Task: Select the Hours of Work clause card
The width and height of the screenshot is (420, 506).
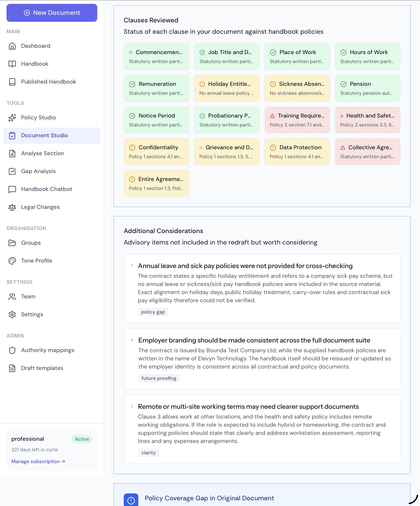Action: (x=367, y=57)
